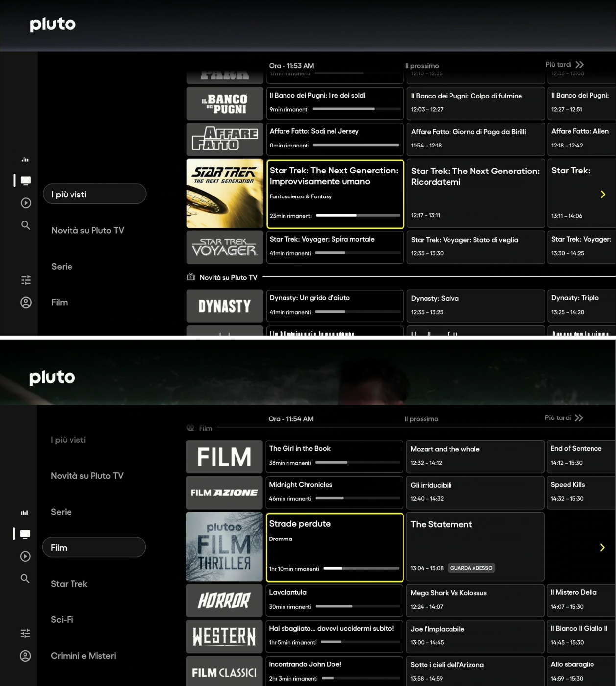Select Star Trek Voyager channel logo
Image resolution: width=616 pixels, height=686 pixels.
point(225,247)
